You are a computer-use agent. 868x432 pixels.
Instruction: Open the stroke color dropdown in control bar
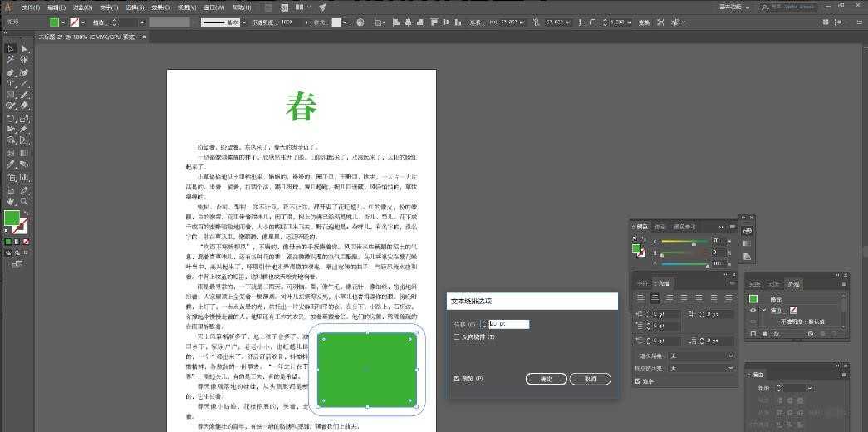[x=83, y=22]
